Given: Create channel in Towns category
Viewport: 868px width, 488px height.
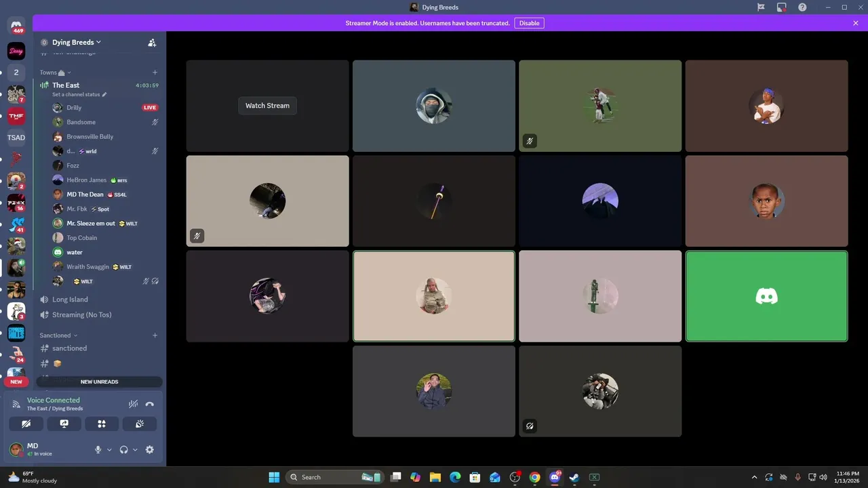Looking at the screenshot, I should coord(155,73).
